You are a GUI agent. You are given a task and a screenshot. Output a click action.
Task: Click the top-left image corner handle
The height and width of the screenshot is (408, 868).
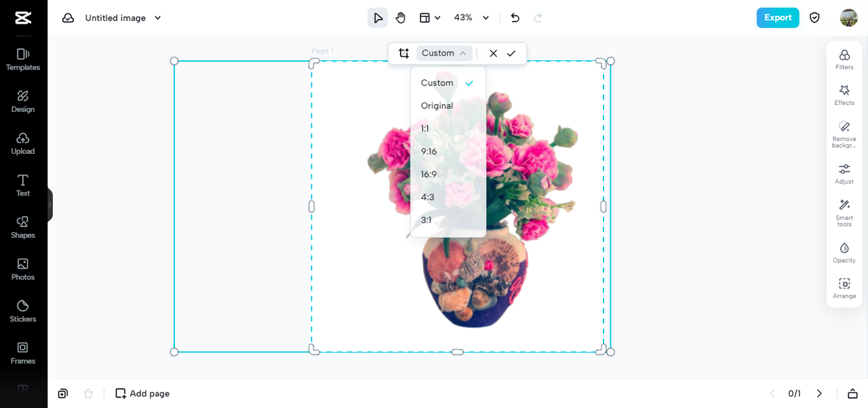(x=174, y=61)
